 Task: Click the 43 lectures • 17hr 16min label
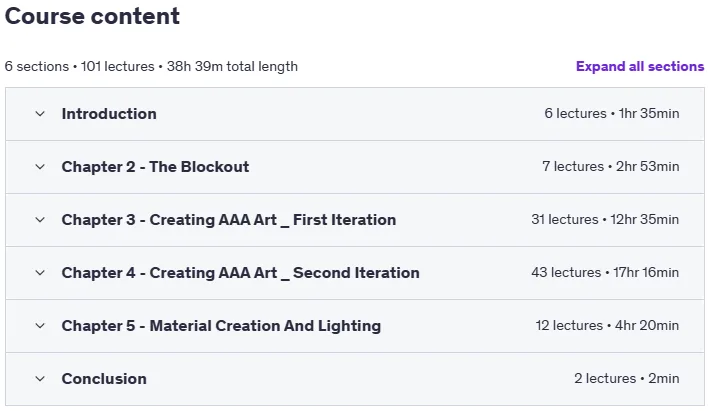coord(605,273)
